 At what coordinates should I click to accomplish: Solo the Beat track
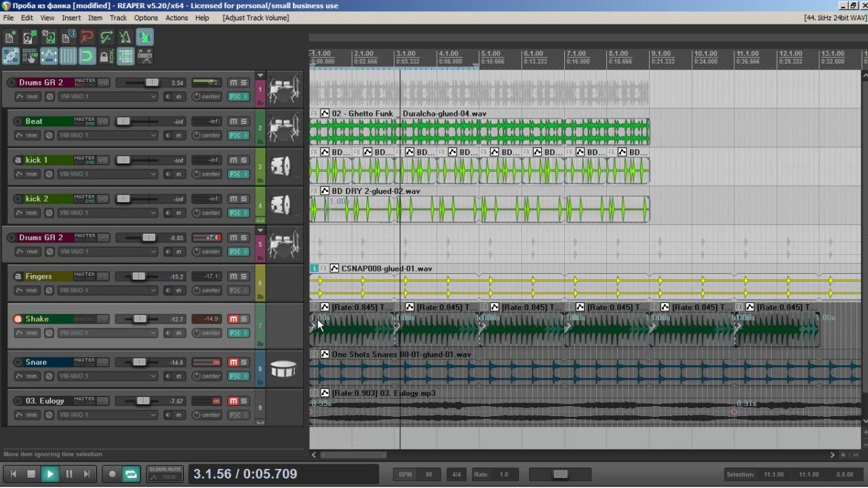click(243, 121)
